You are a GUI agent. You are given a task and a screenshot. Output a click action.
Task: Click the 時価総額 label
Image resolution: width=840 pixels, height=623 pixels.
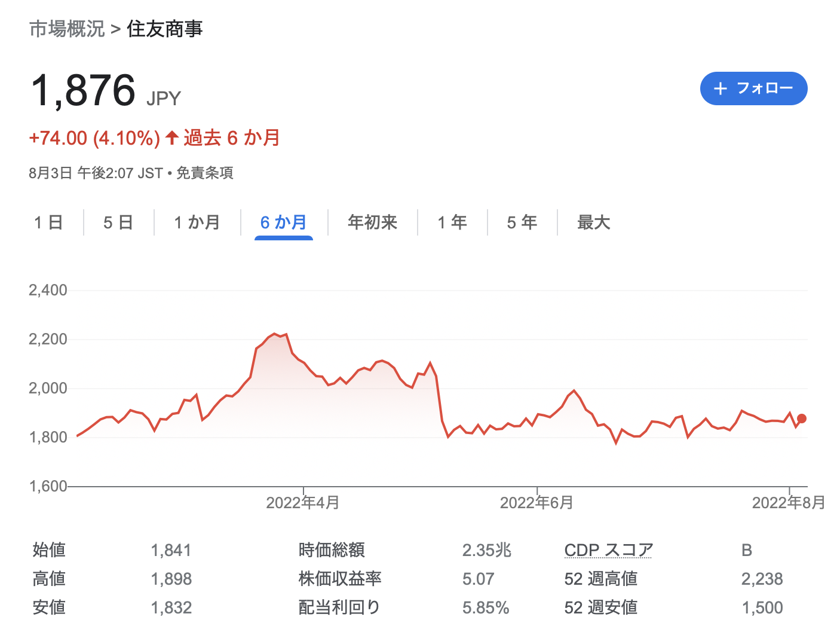coord(332,550)
